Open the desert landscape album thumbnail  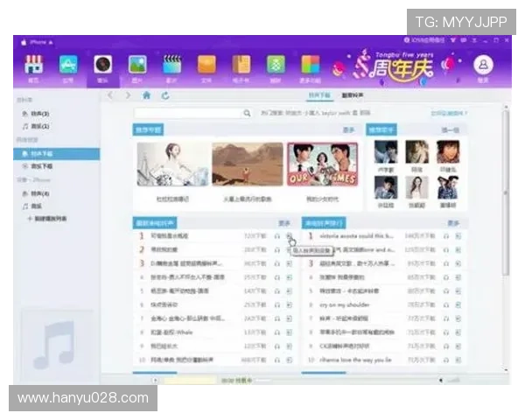tap(248, 164)
